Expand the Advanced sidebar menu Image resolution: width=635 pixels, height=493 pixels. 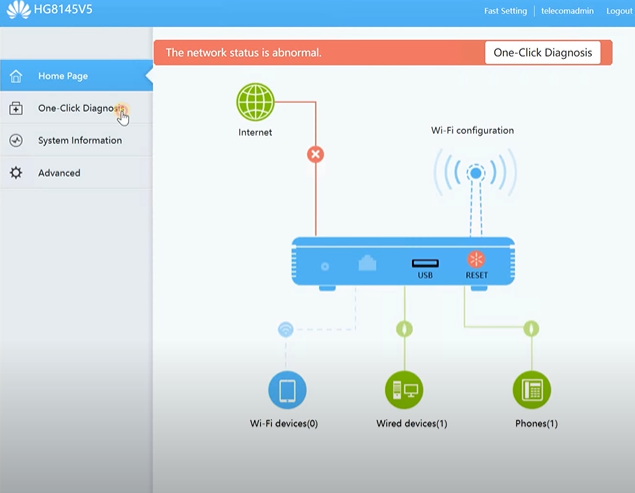59,173
